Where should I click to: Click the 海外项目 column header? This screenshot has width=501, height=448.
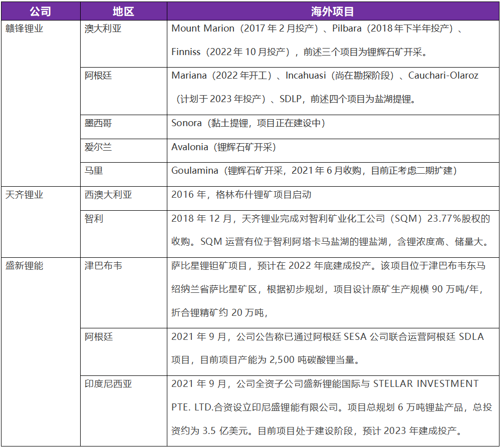(x=333, y=12)
